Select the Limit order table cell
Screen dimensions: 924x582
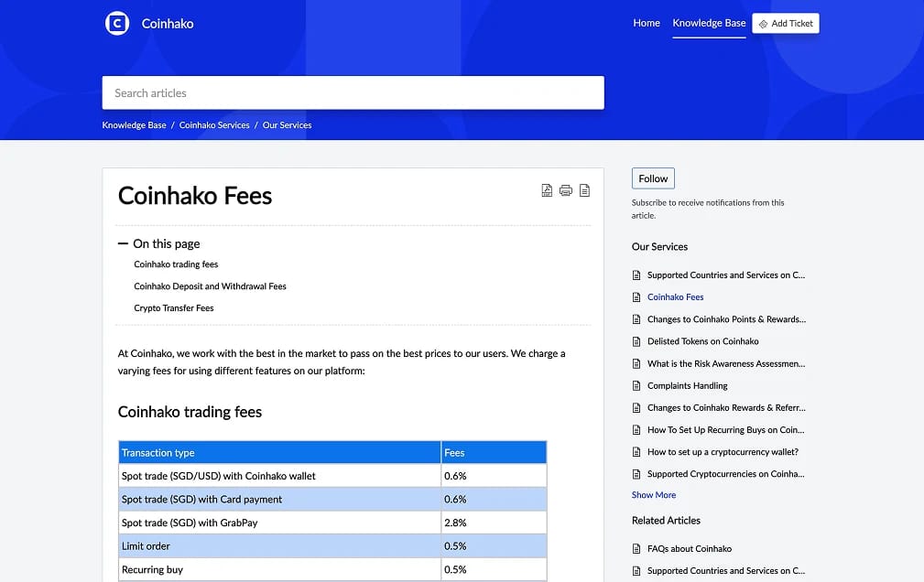[x=279, y=546]
